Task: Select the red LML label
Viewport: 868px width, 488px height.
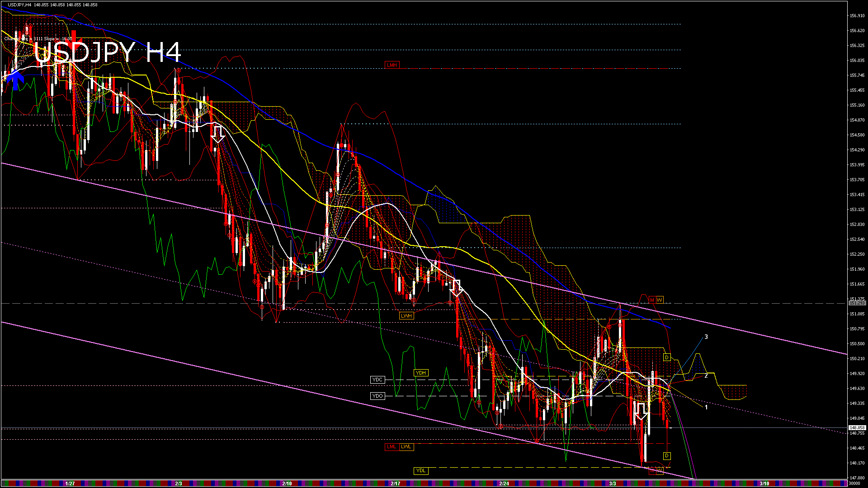Action: [x=392, y=446]
